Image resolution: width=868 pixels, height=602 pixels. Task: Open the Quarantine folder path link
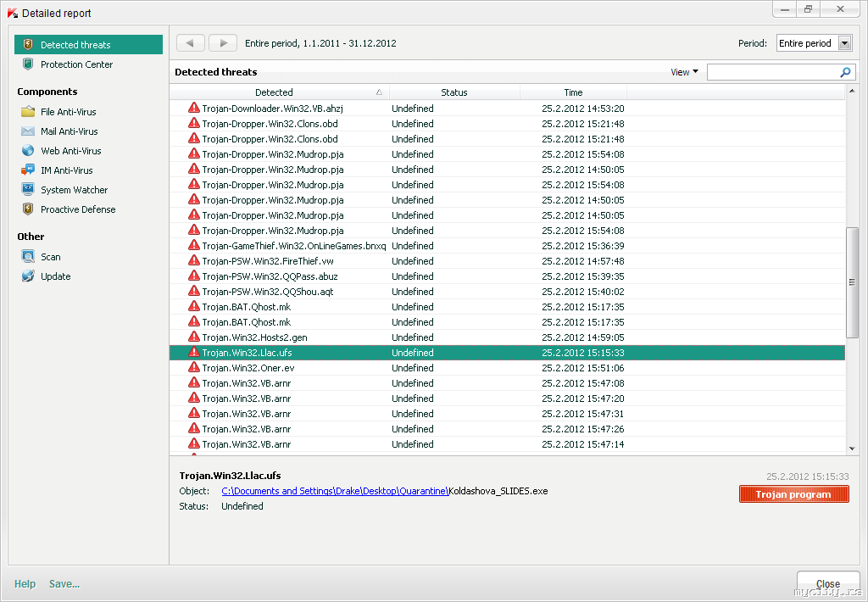334,491
